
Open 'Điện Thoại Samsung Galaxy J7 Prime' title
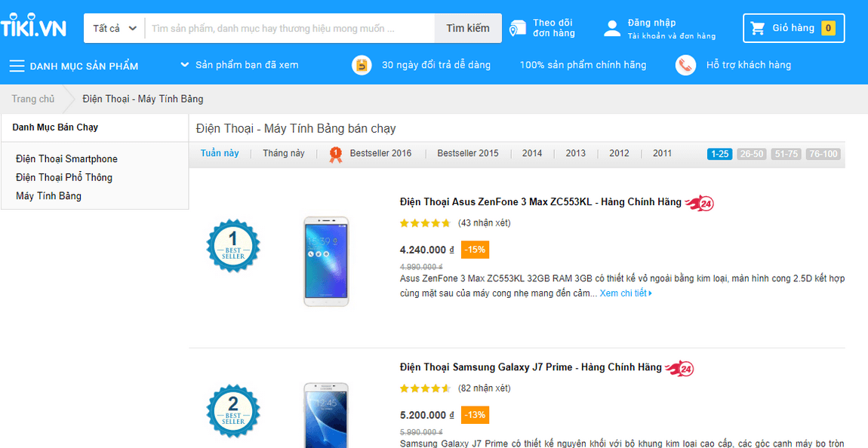pos(531,367)
